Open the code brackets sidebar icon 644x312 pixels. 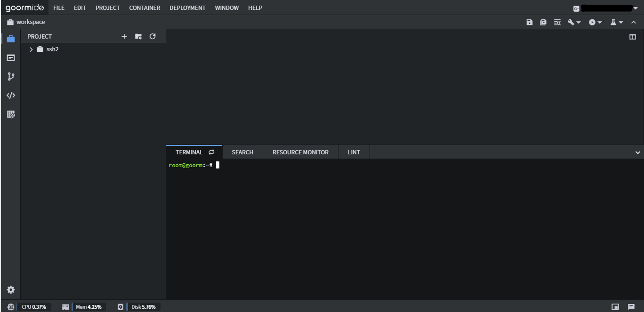[x=11, y=96]
